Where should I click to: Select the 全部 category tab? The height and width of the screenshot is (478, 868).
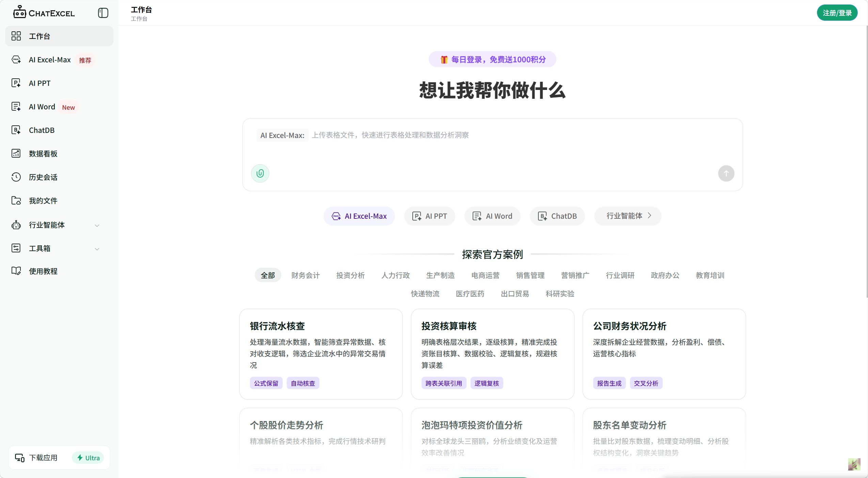pos(268,275)
